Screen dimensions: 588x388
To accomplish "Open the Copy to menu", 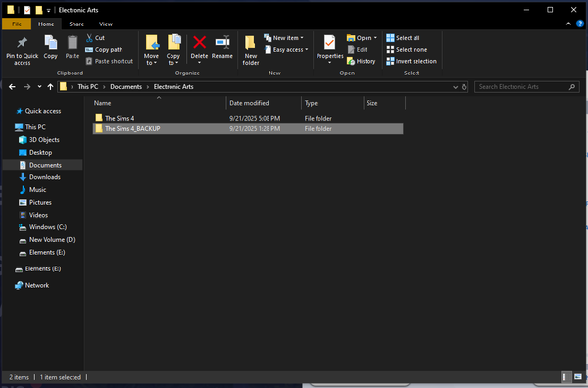I will [x=173, y=50].
